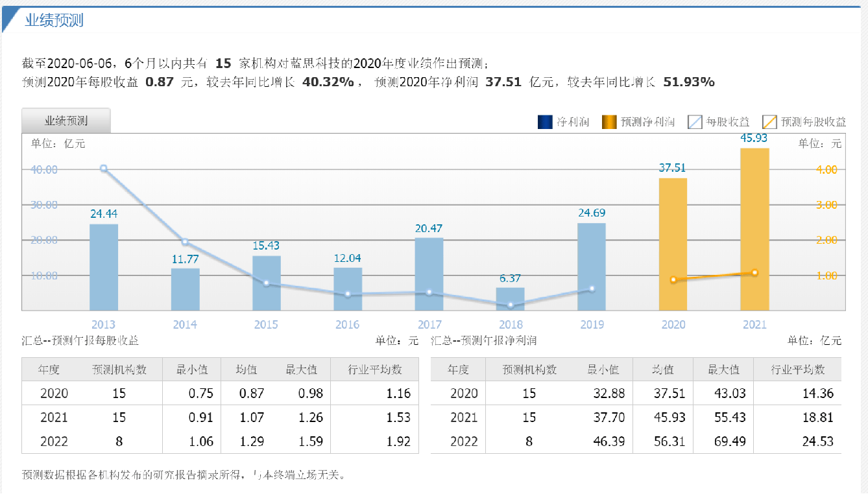Click the 预测每股收益 orange line legend icon
The image size is (868, 494).
769,122
